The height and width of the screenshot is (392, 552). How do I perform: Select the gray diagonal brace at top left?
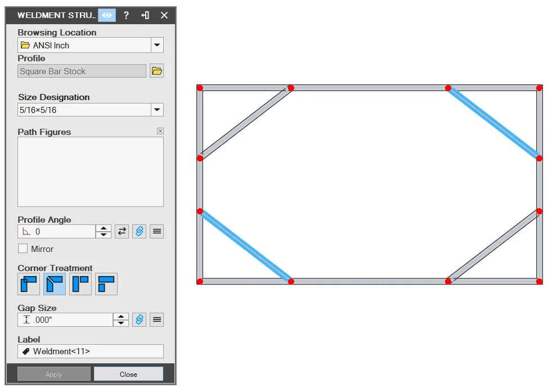tap(245, 123)
